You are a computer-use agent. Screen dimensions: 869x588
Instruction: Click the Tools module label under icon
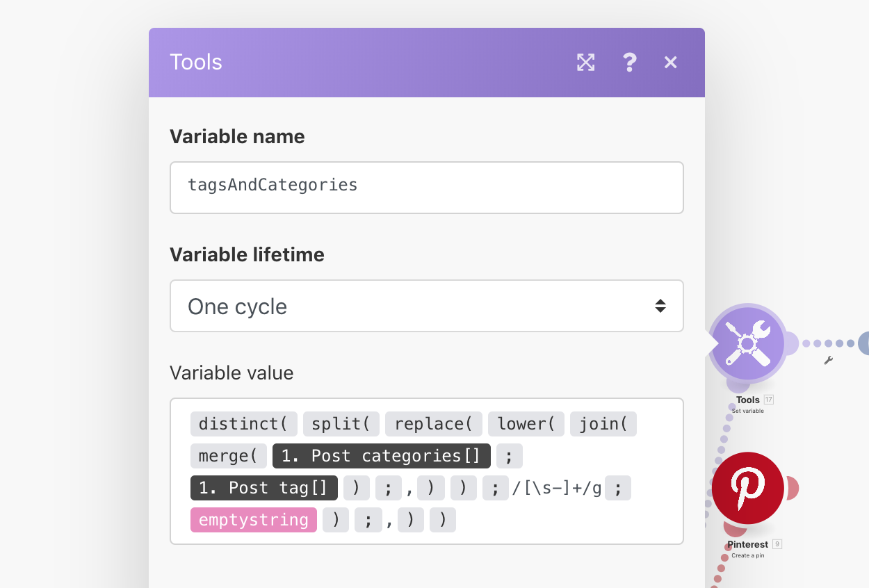click(x=747, y=400)
